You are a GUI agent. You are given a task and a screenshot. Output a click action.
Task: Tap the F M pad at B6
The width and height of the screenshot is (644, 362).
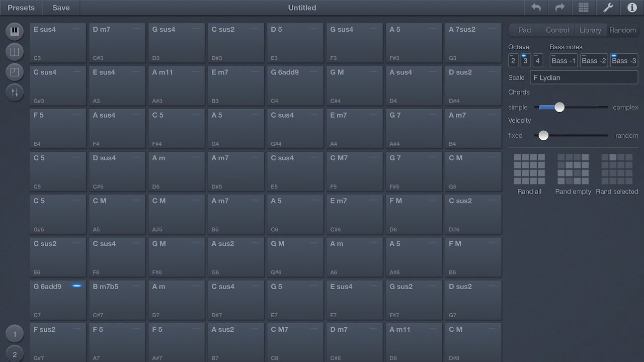(x=473, y=257)
